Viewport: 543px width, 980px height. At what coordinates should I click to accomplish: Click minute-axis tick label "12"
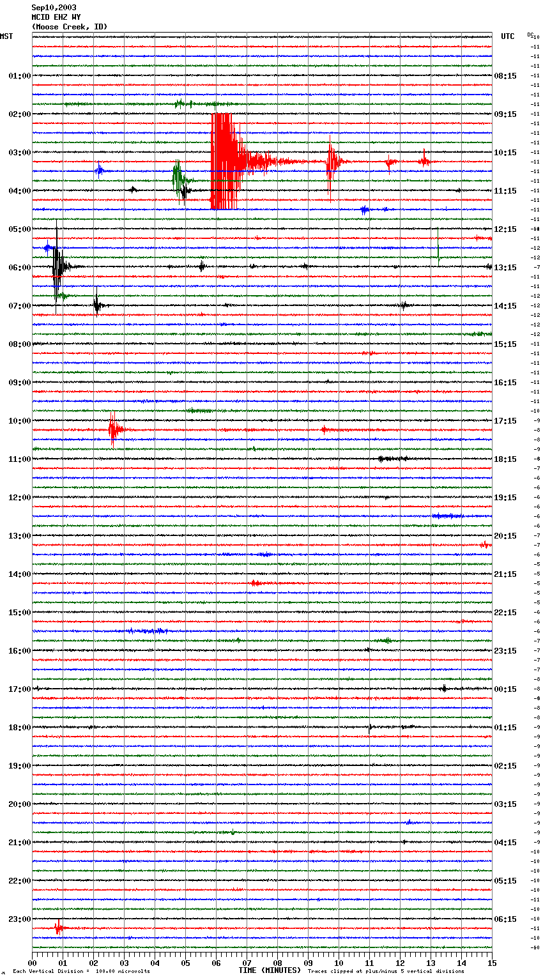coord(400,963)
